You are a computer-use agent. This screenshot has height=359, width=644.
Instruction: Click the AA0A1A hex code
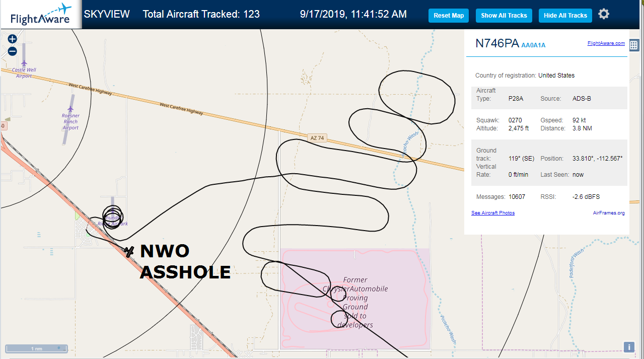[533, 45]
